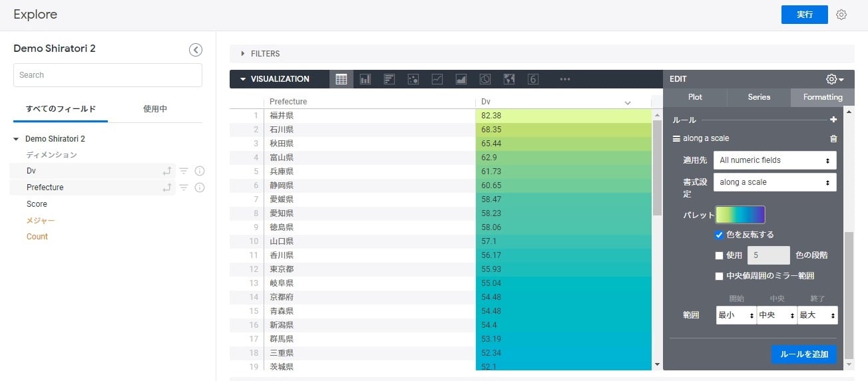
Task: Open the 中央 range center dropdown
Action: coord(776,315)
